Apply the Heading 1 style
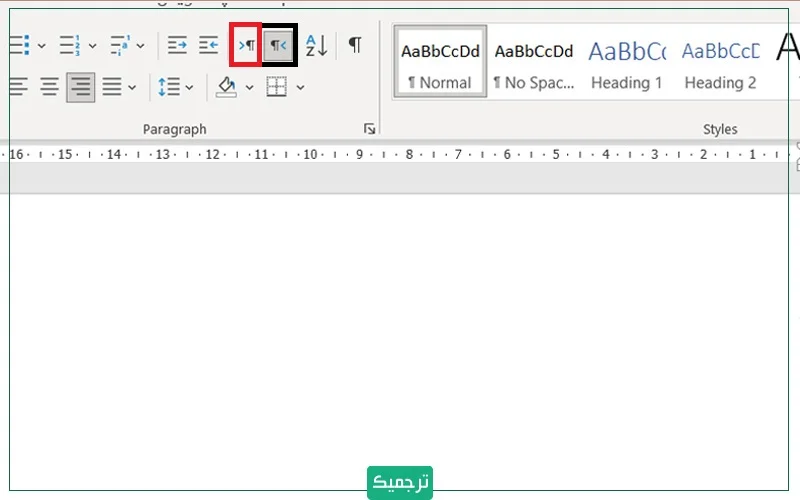800x500 pixels. click(627, 64)
